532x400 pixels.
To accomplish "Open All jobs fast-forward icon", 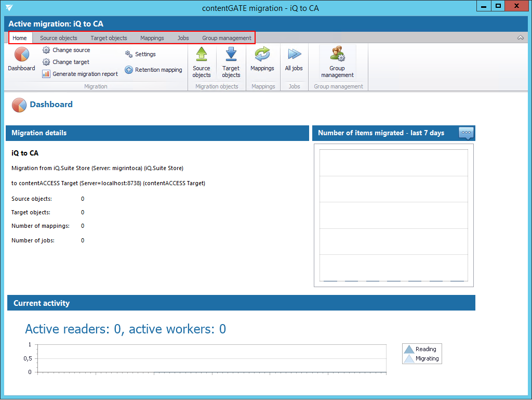I will pyautogui.click(x=294, y=54).
